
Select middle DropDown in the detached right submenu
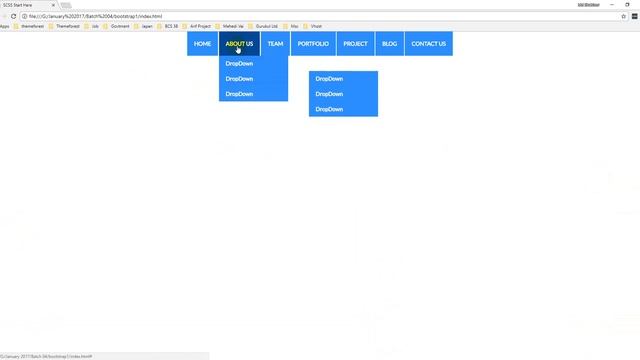pyautogui.click(x=343, y=94)
